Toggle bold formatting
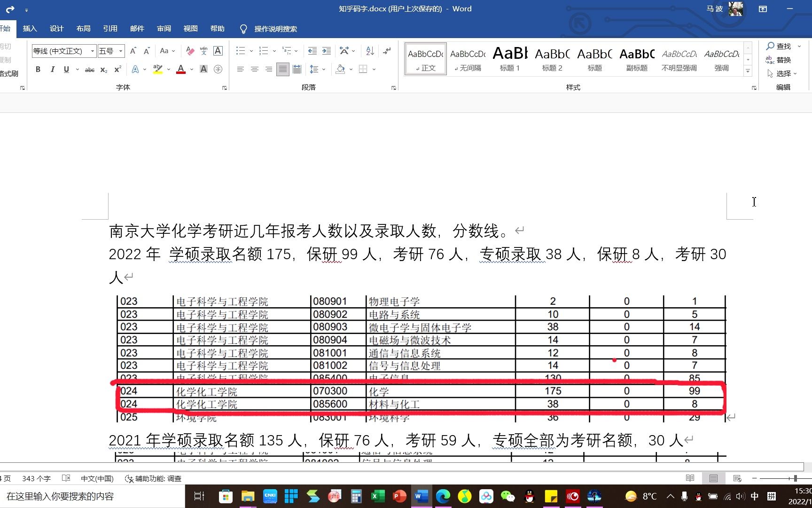Viewport: 812px width, 508px height. pos(38,69)
